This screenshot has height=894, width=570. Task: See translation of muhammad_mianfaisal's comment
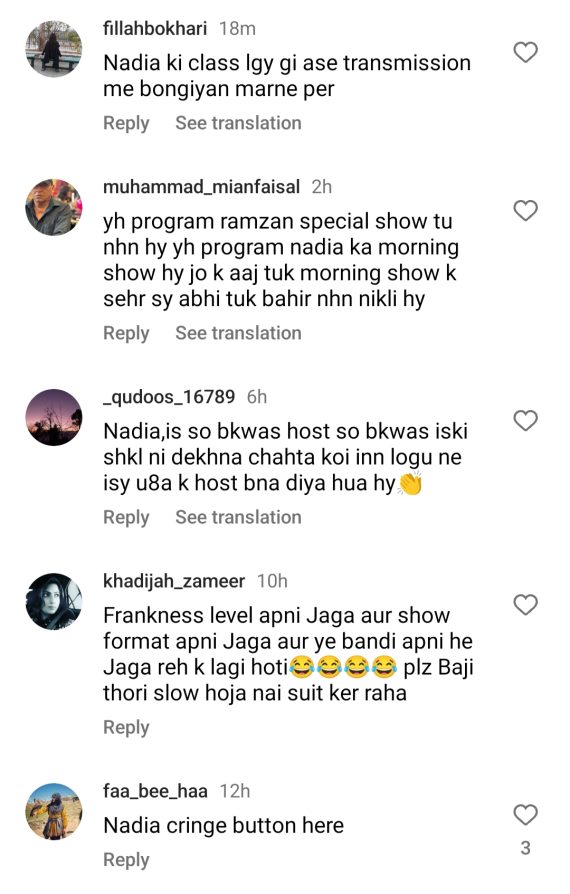click(238, 333)
